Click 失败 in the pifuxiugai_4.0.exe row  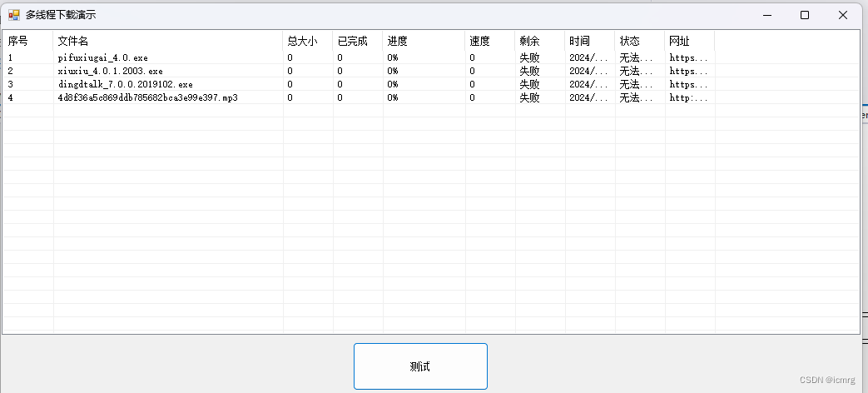pyautogui.click(x=529, y=57)
